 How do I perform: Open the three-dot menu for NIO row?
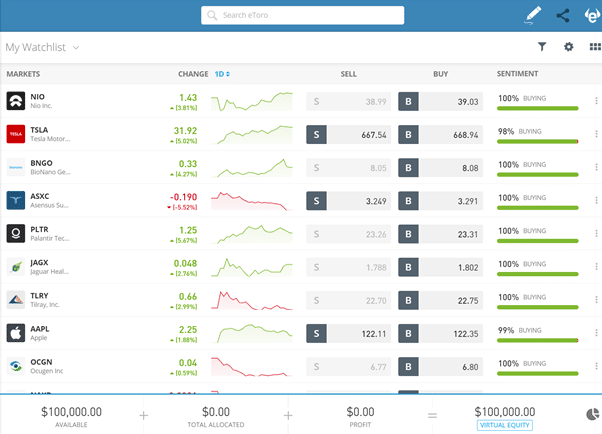tap(596, 101)
